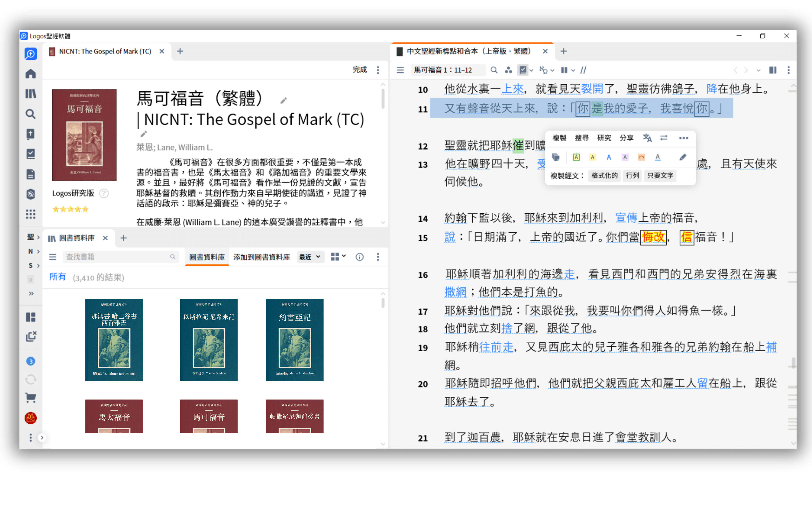
Task: Expand the interlinear options dropdown arrow
Action: tap(552, 70)
